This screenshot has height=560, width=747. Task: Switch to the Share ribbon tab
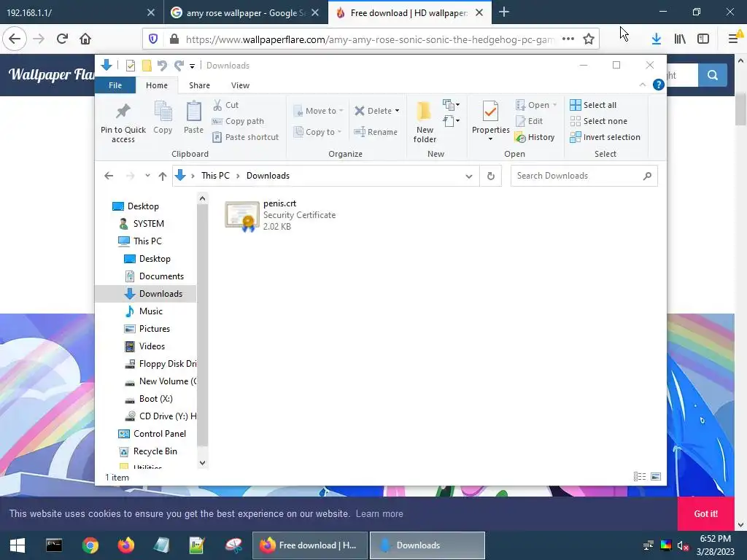[x=199, y=85]
